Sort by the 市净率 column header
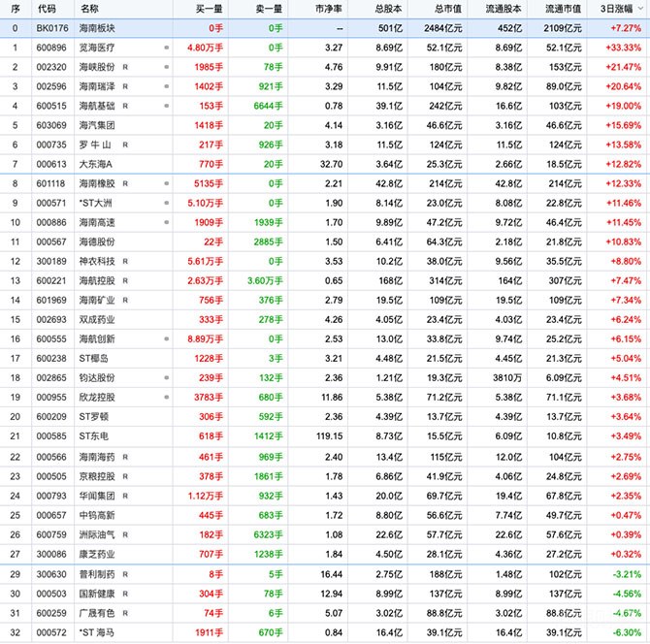The height and width of the screenshot is (644, 650). click(x=329, y=9)
